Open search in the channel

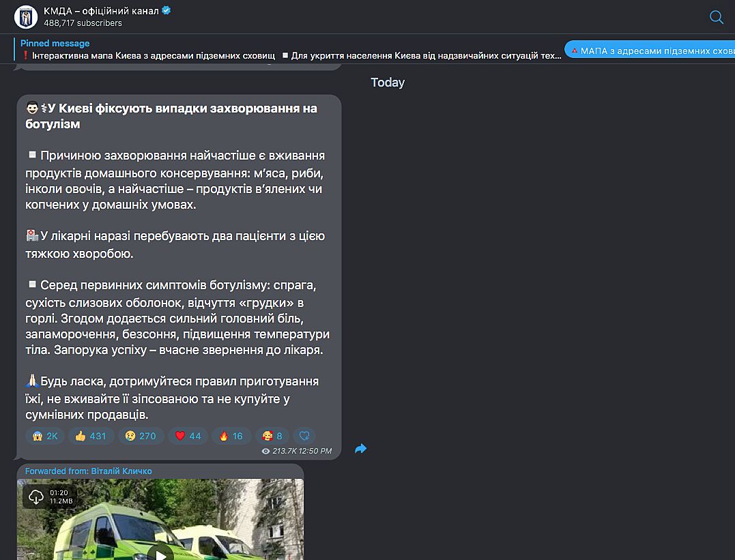coord(716,17)
